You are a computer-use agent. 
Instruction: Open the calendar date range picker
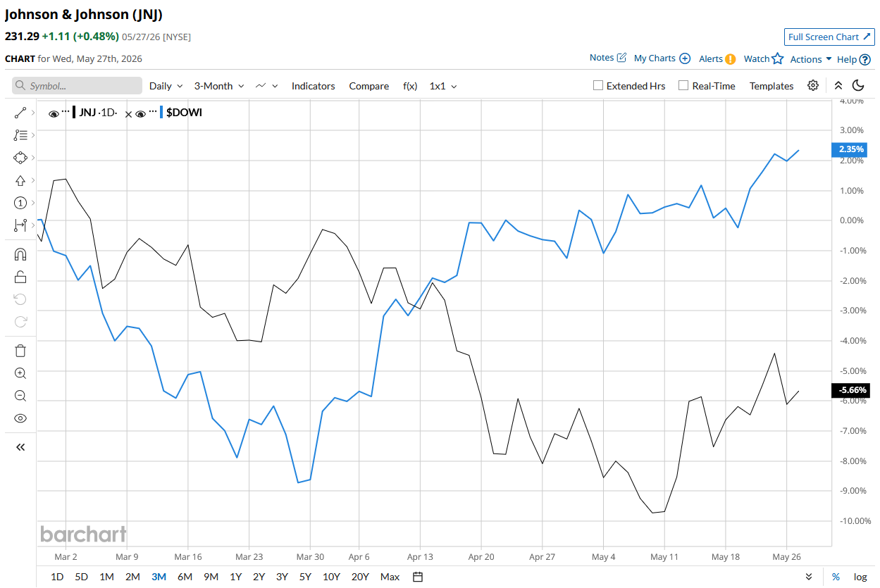(x=418, y=577)
